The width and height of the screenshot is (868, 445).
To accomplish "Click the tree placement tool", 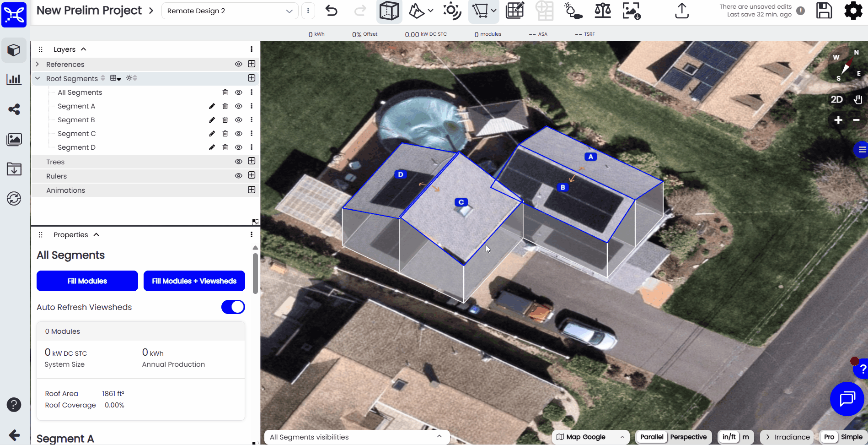I will coord(573,11).
